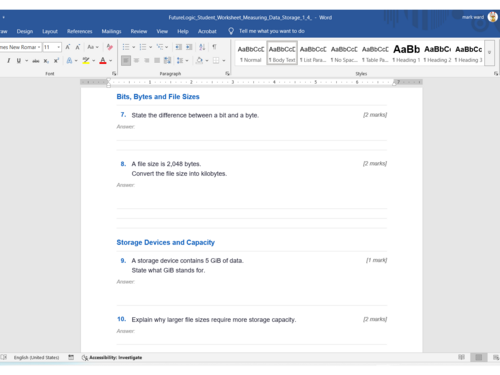
Task: Click the Tell me what you want to do box
Action: pyautogui.click(x=267, y=31)
